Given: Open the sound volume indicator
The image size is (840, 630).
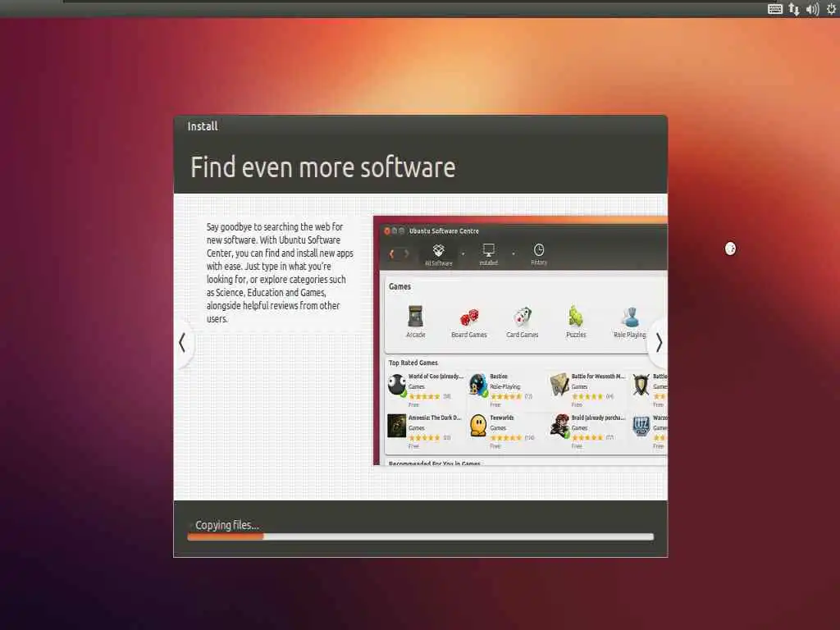Looking at the screenshot, I should coord(813,9).
